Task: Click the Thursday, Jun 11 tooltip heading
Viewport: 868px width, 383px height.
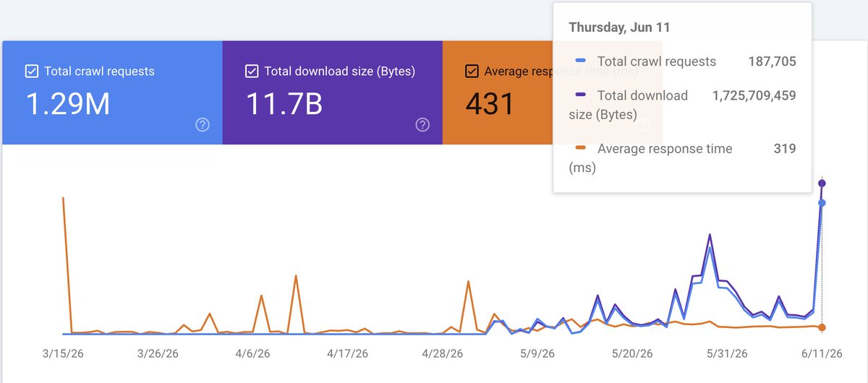Action: 619,27
